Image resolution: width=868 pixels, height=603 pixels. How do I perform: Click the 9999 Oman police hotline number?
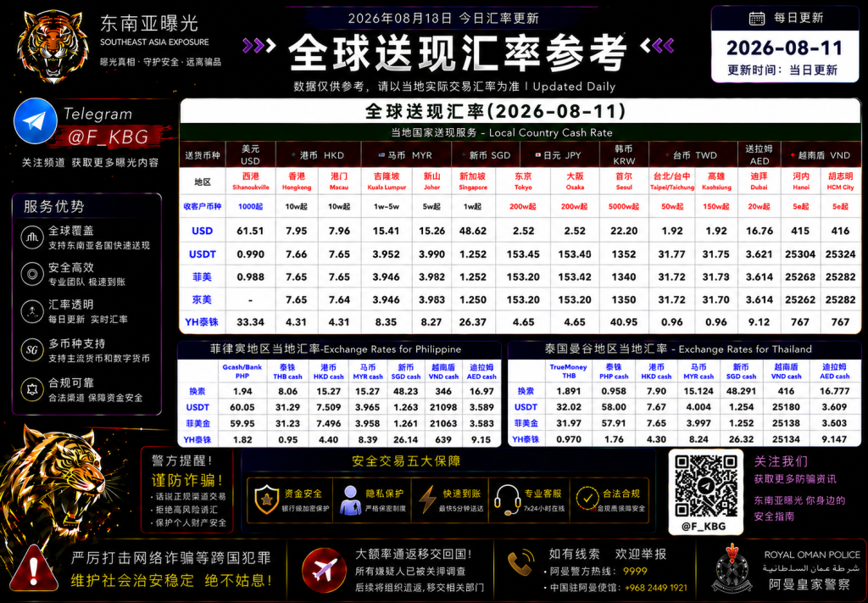click(x=634, y=571)
